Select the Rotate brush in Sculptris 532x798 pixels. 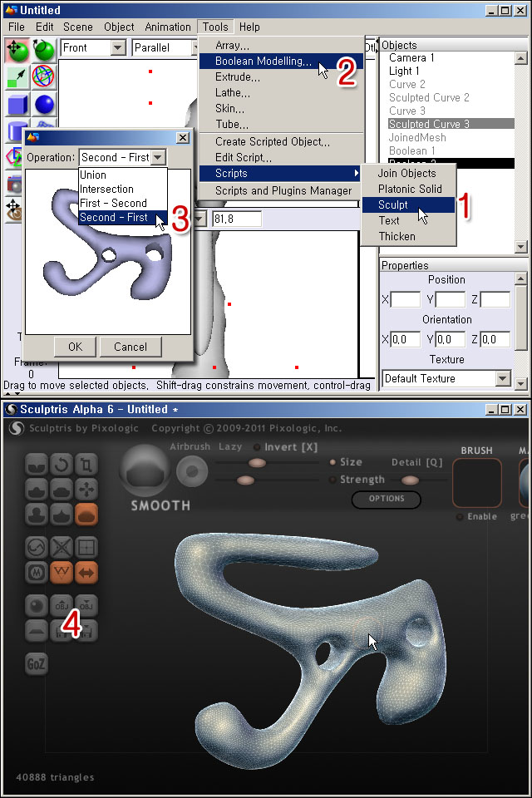[62, 465]
